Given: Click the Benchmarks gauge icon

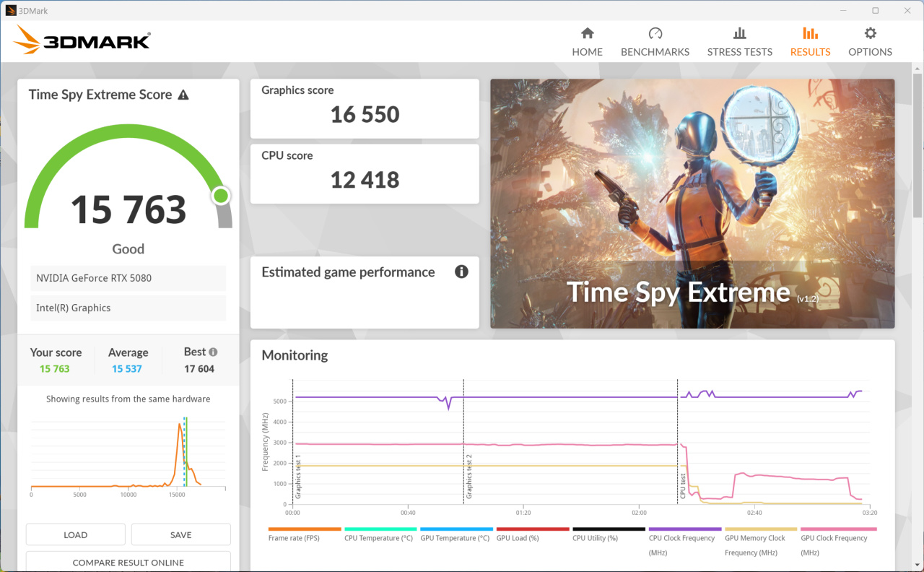Looking at the screenshot, I should coord(655,33).
